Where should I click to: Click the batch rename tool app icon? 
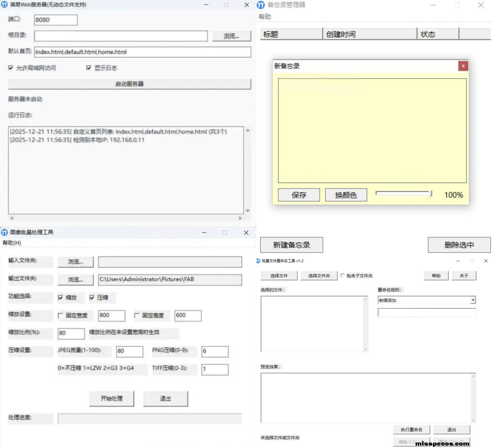pos(258,261)
